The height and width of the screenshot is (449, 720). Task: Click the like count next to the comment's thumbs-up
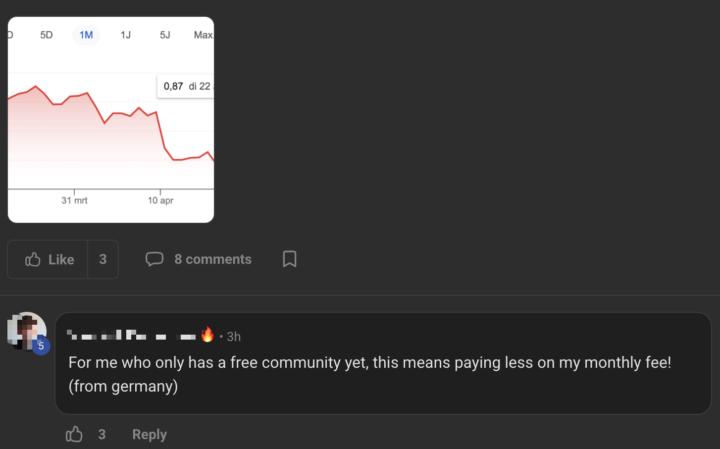102,434
